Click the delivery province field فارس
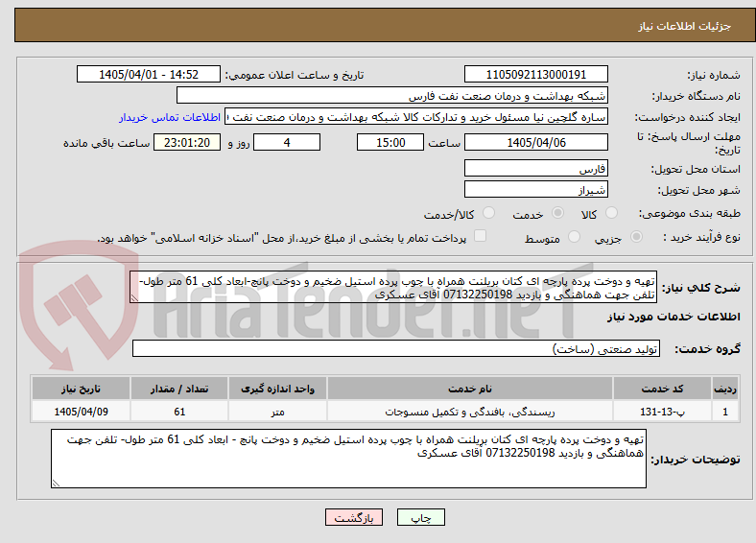Viewport: 756px width, 543px height. coord(535,168)
